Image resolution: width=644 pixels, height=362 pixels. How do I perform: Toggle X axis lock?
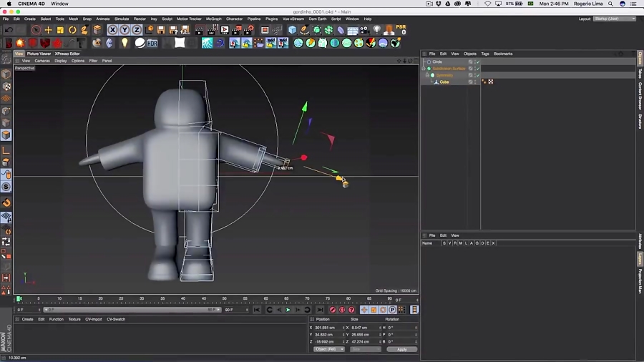click(112, 29)
